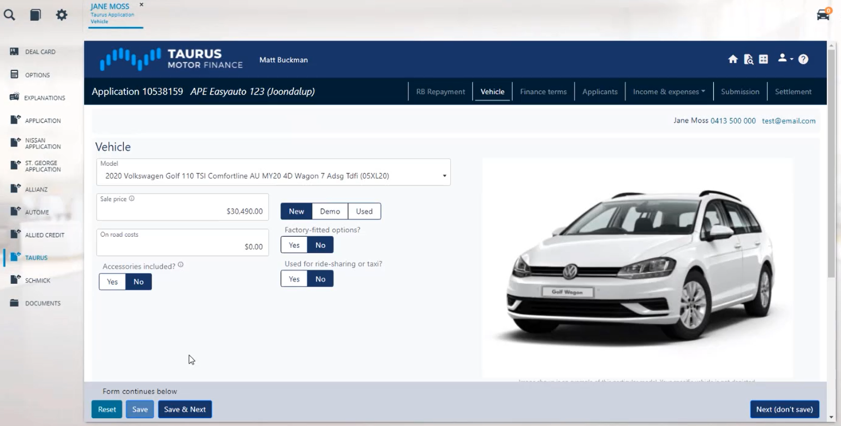The height and width of the screenshot is (426, 841).
Task: Expand the Income & expenses menu
Action: (669, 92)
